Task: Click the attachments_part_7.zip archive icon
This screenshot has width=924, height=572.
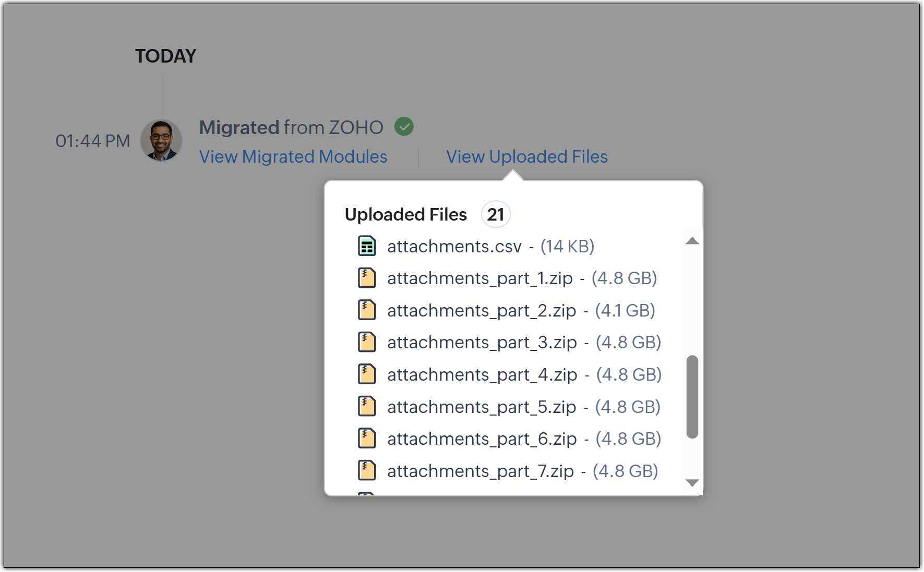Action: (x=367, y=471)
